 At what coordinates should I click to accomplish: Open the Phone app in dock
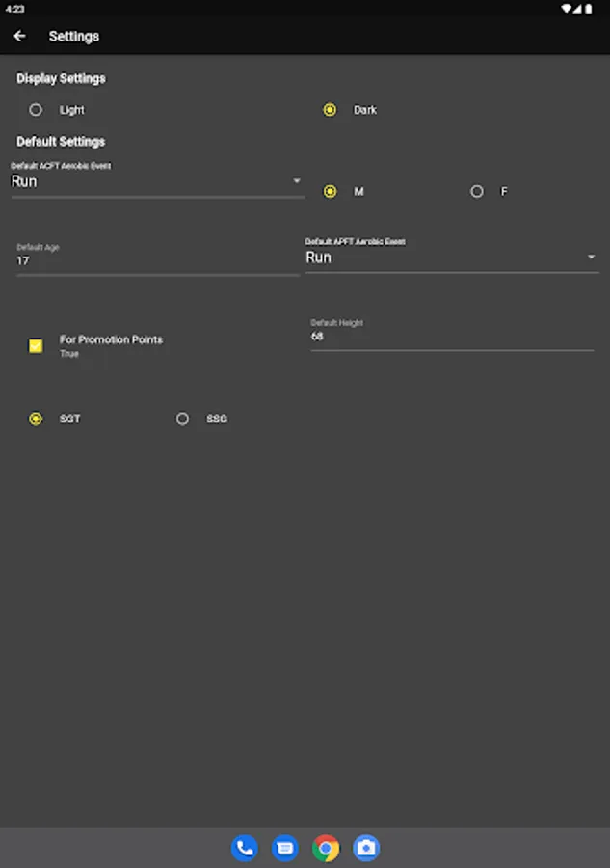click(244, 848)
